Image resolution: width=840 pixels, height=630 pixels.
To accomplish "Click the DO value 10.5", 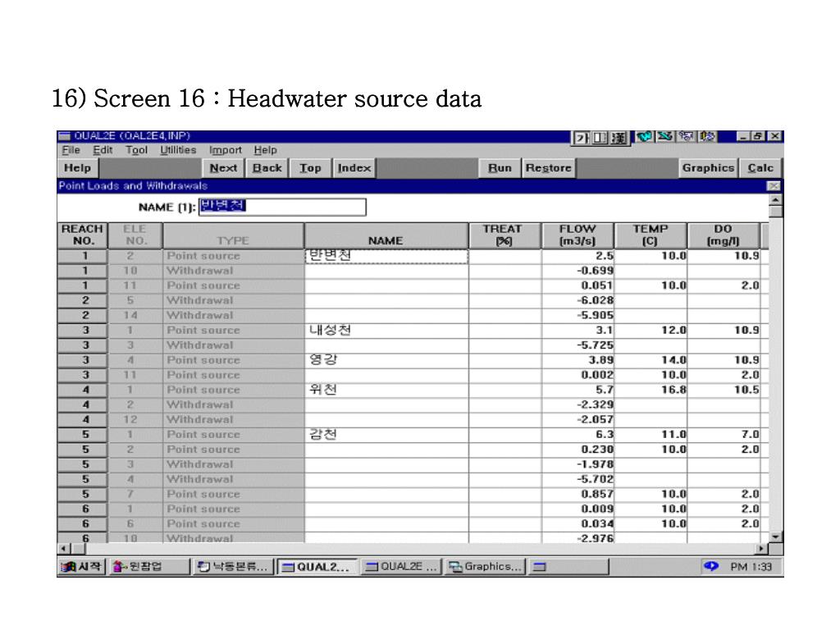I will 746,390.
